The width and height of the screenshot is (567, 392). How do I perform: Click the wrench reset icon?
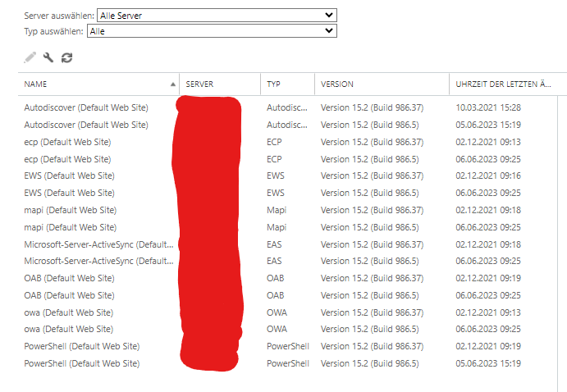click(48, 57)
